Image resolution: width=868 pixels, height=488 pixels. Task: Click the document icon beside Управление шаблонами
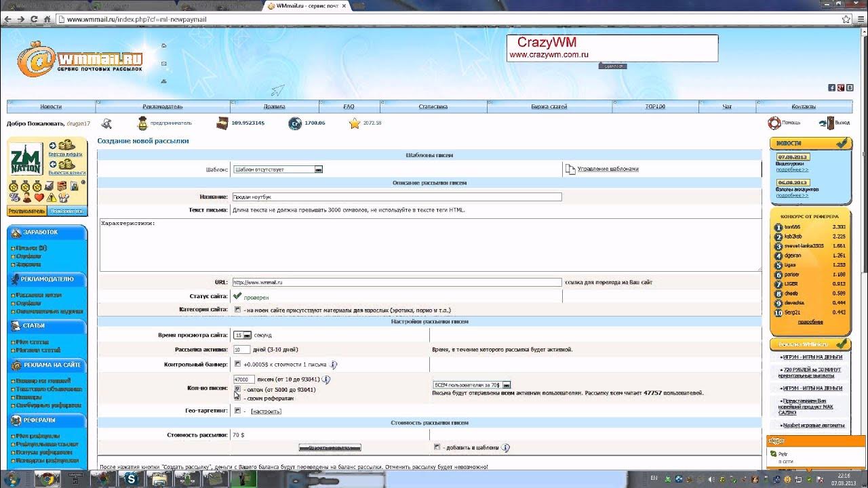pyautogui.click(x=570, y=169)
